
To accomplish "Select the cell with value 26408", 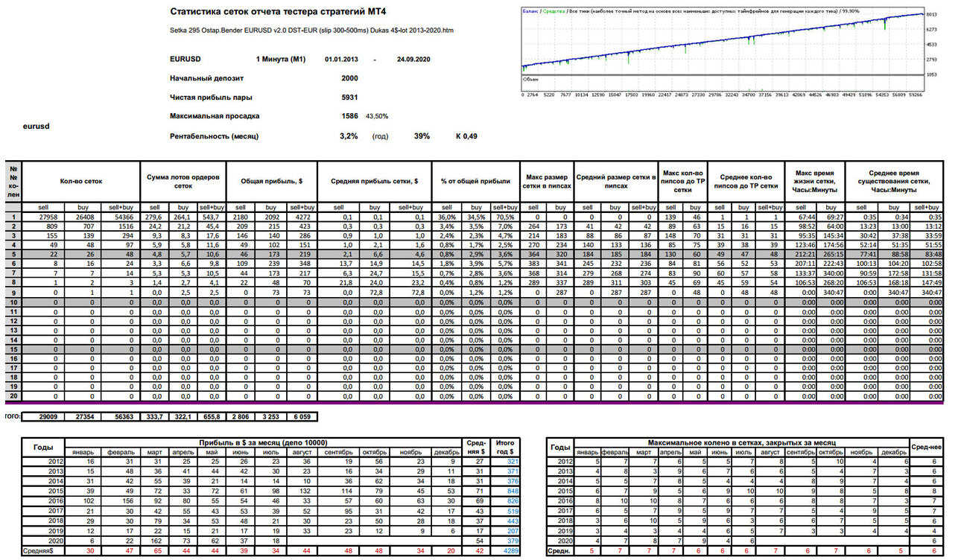I will pos(81,217).
